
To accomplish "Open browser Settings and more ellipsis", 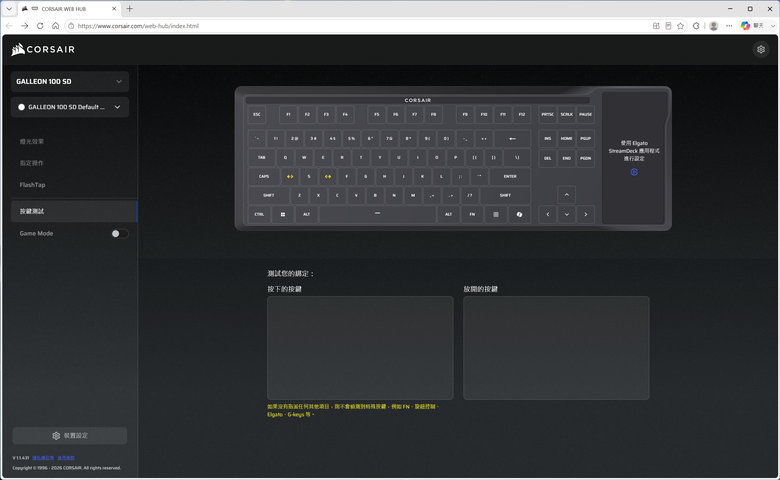I will (729, 26).
